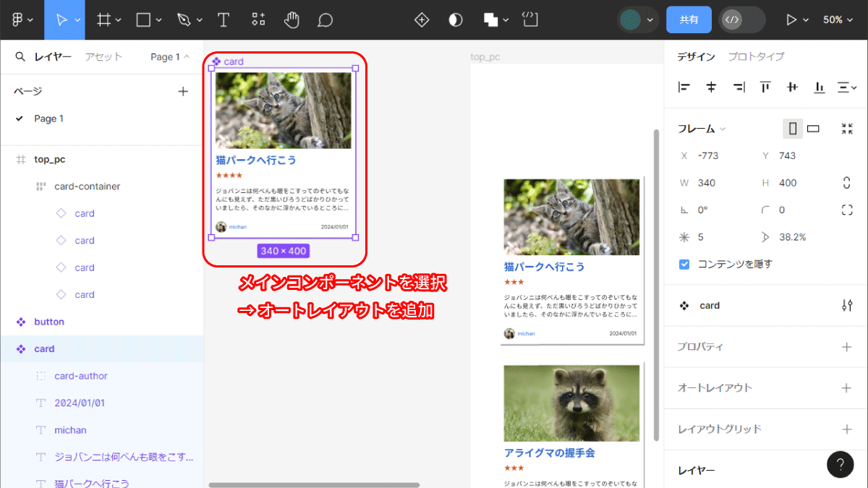Click resize to fit icon
Image resolution: width=868 pixels, height=488 pixels.
(847, 129)
